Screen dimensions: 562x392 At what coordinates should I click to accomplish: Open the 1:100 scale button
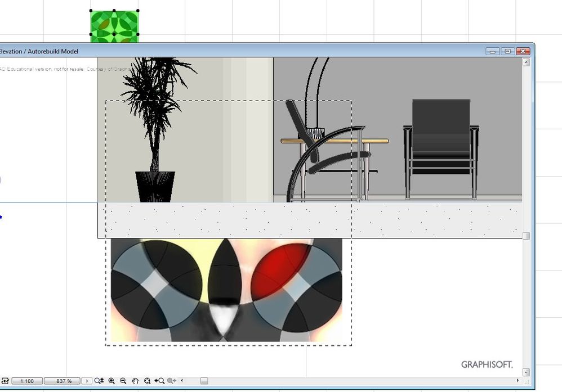[27, 381]
